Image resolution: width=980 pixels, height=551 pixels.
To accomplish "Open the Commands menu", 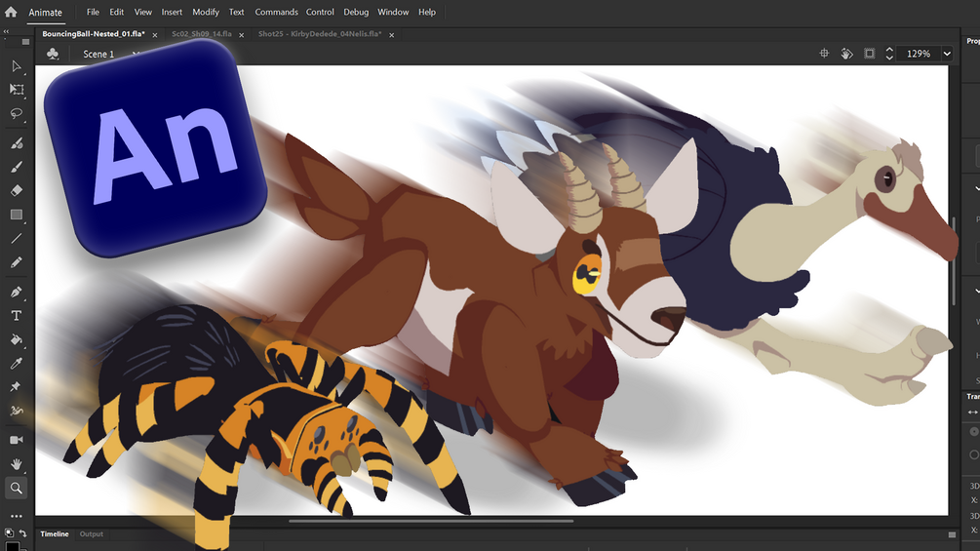I will [276, 12].
